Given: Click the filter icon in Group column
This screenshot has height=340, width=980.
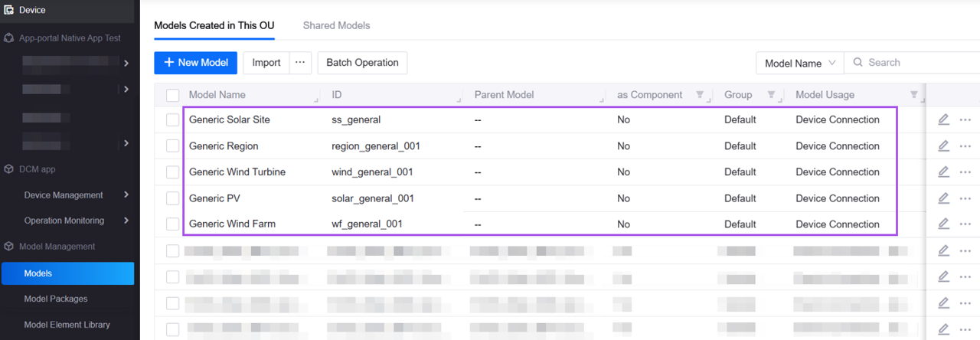Looking at the screenshot, I should (771, 95).
